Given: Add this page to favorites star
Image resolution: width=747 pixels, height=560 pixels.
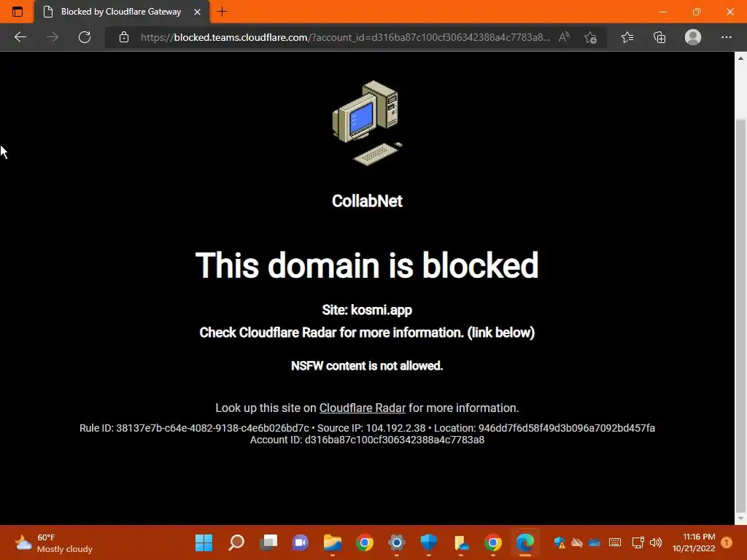Looking at the screenshot, I should 591,37.
